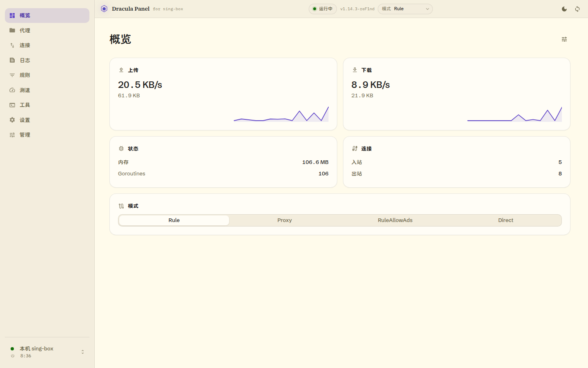Navigate to 规则 rules page

(47, 75)
